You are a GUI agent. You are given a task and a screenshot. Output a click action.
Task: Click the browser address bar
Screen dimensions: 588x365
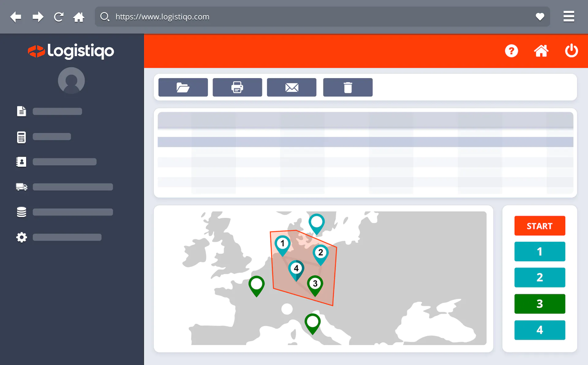click(x=322, y=17)
